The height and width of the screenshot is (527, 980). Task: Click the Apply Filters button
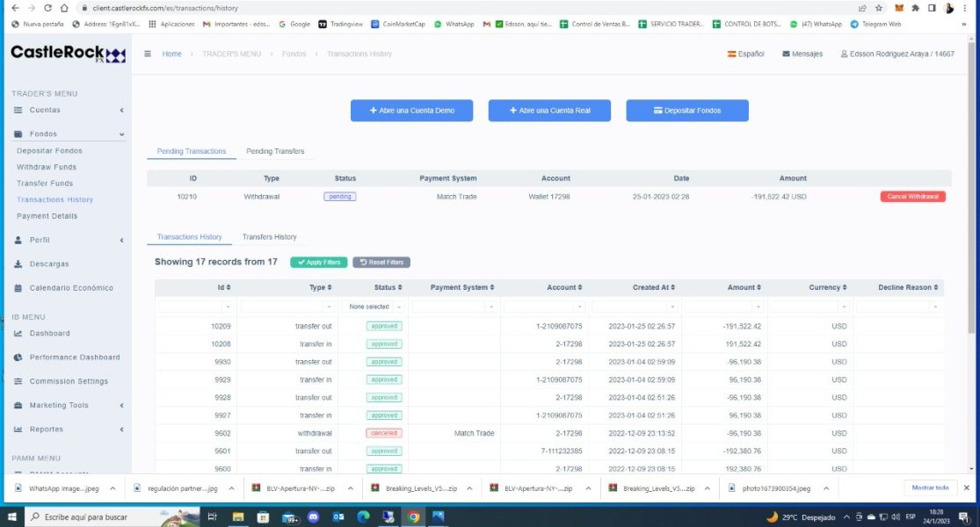319,263
